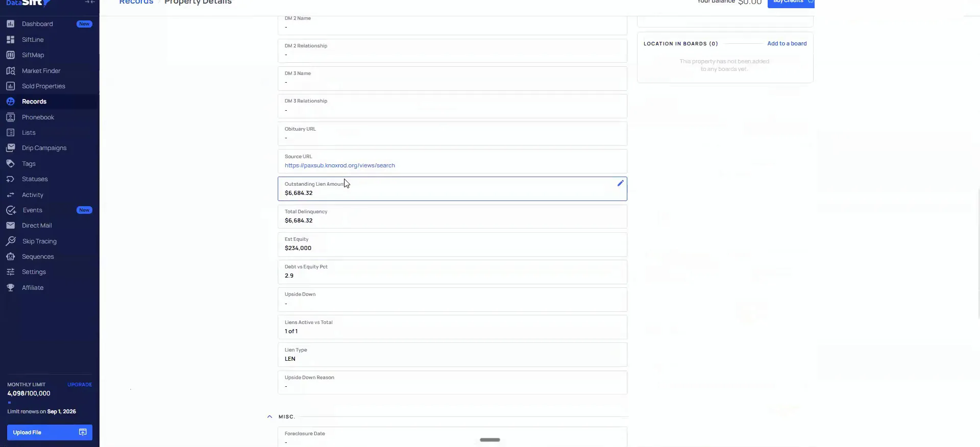Click the Settings sliders icon

point(10,272)
